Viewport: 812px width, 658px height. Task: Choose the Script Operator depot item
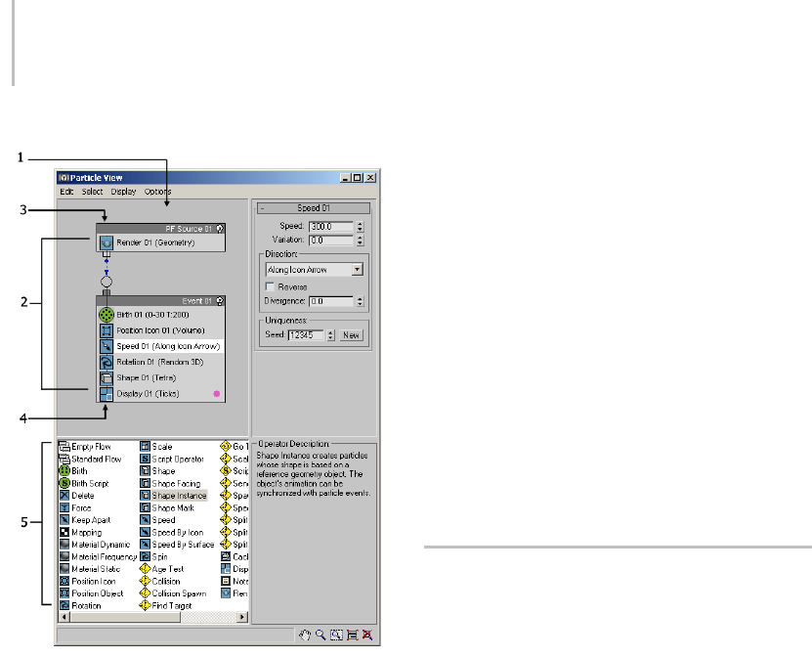point(172,459)
